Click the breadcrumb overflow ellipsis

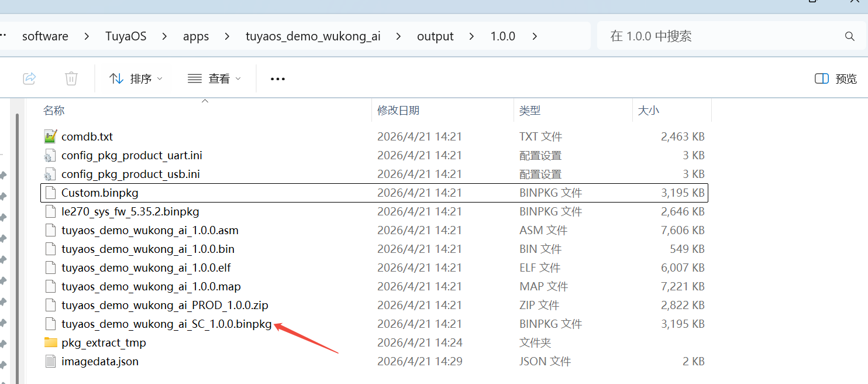coord(3,35)
